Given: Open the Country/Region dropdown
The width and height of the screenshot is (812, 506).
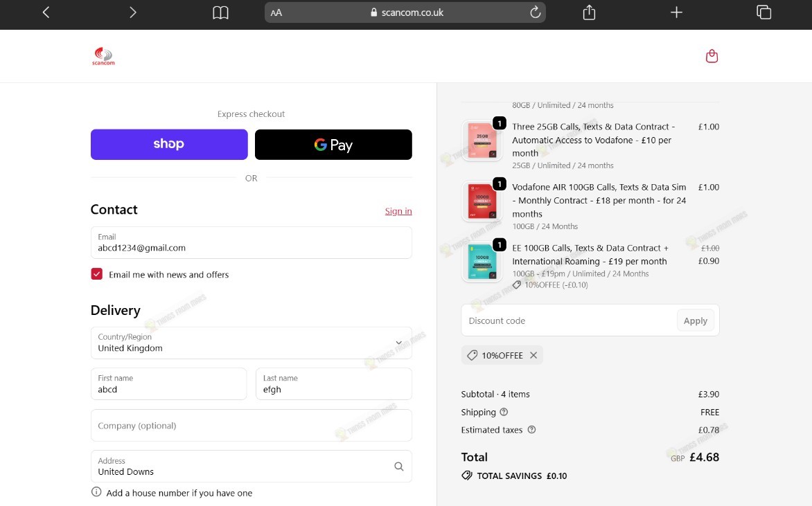Looking at the screenshot, I should (x=251, y=343).
